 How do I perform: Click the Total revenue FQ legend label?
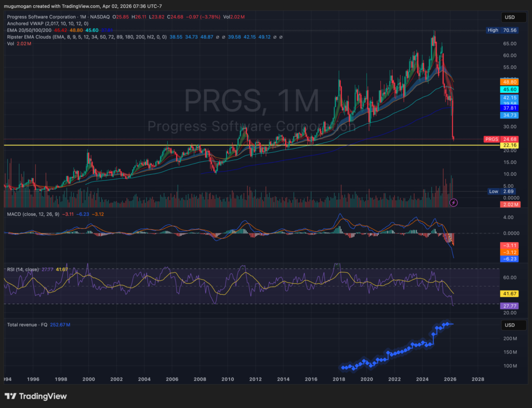coord(28,325)
